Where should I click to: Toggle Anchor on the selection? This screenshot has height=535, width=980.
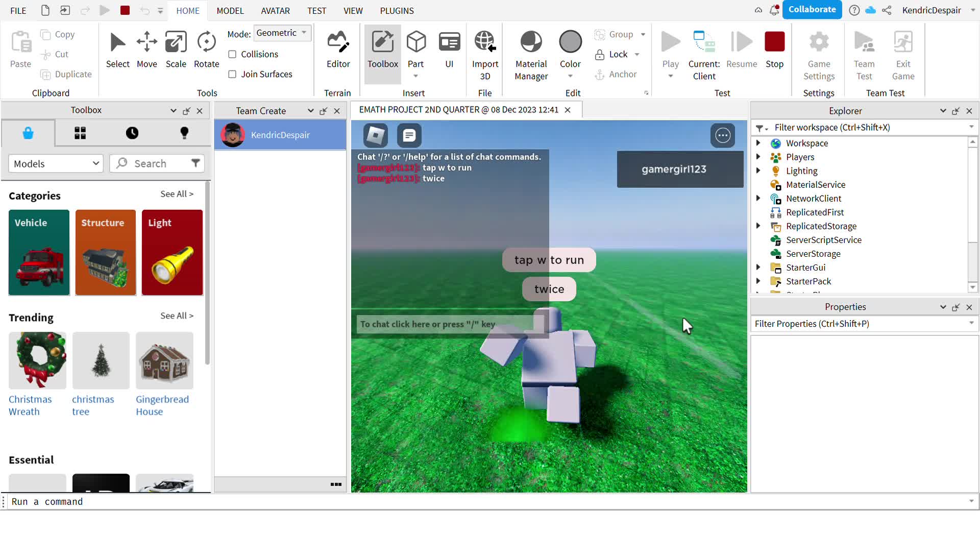pos(617,74)
